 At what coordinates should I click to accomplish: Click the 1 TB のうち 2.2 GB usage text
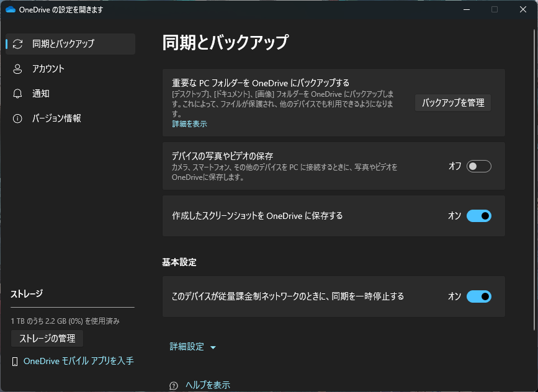click(65, 321)
